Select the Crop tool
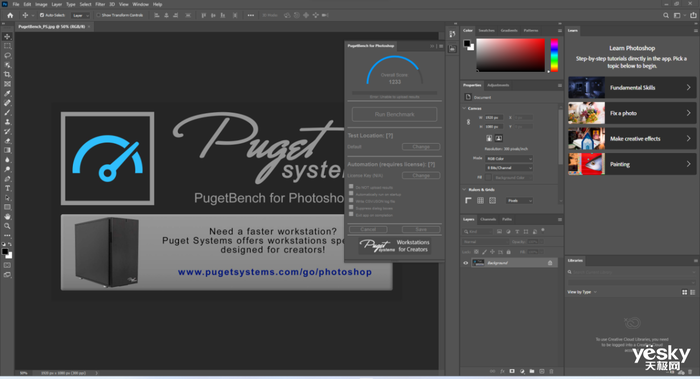Viewport: 700px width, 379px height. (7, 74)
